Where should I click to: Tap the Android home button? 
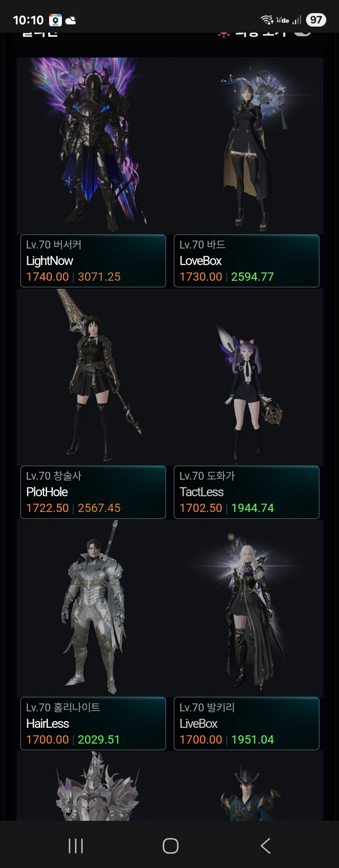(x=170, y=846)
